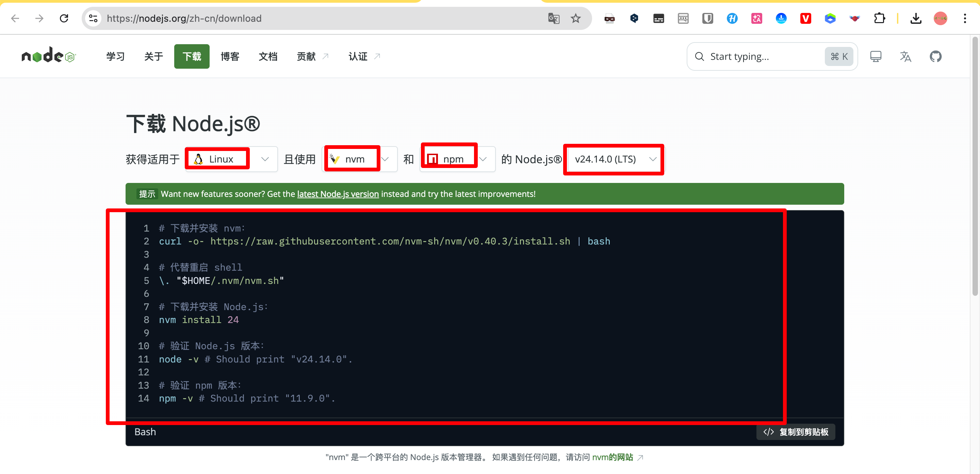Screen dimensions: 980x474
Task: Open the browser extensions puzzle icon
Action: pos(879,18)
